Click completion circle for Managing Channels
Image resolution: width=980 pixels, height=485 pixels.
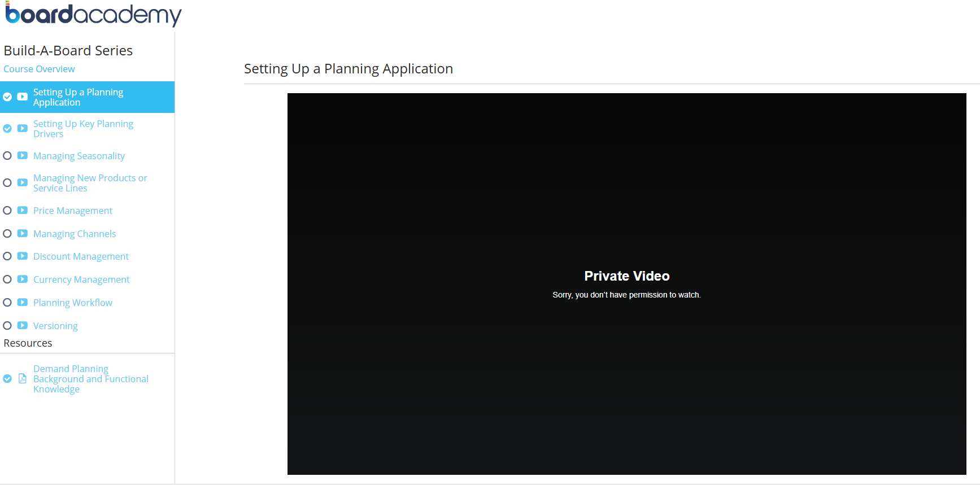(x=7, y=233)
